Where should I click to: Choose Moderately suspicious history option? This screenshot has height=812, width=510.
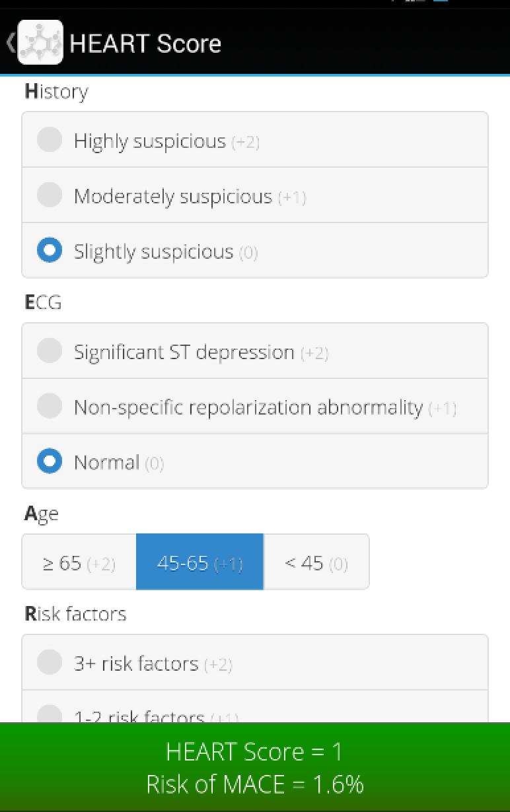click(x=50, y=195)
